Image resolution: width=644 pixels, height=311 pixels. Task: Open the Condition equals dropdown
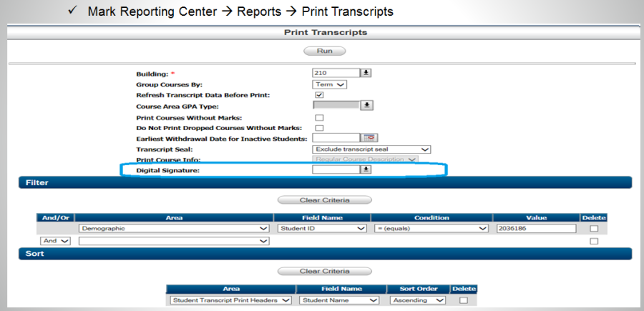(430, 229)
